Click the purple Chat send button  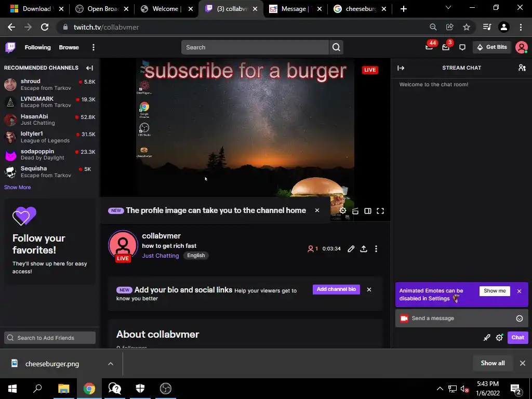[518, 338]
